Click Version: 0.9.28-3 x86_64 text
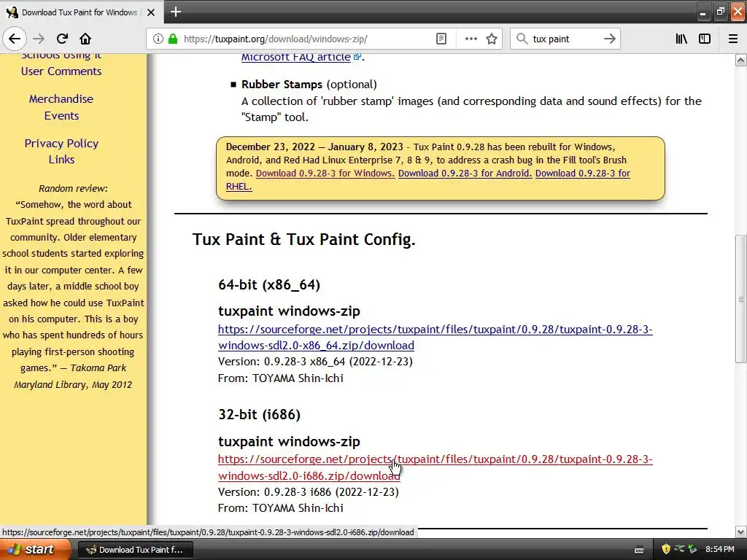Screen dimensions: 747x560 (315, 362)
